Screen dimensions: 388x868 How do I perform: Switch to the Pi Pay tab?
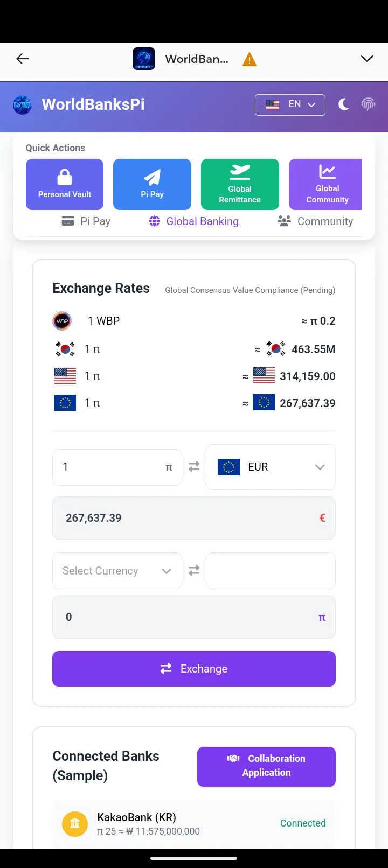pos(86,221)
